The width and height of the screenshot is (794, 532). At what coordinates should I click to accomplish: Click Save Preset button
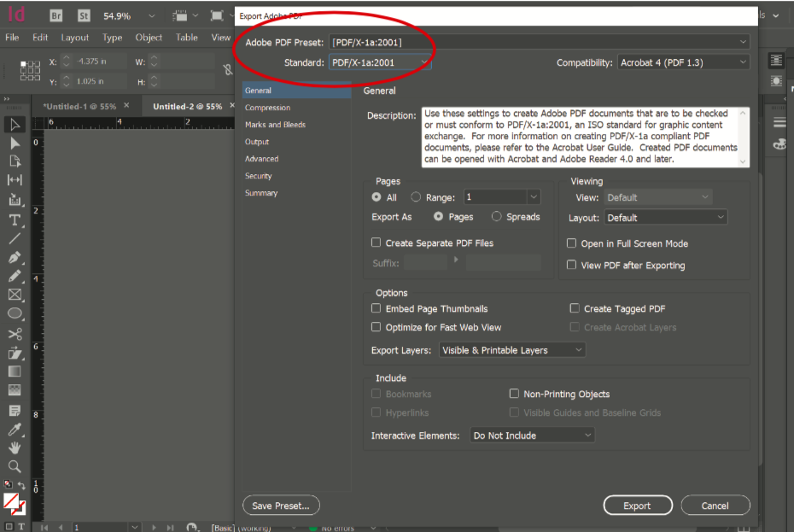(280, 506)
